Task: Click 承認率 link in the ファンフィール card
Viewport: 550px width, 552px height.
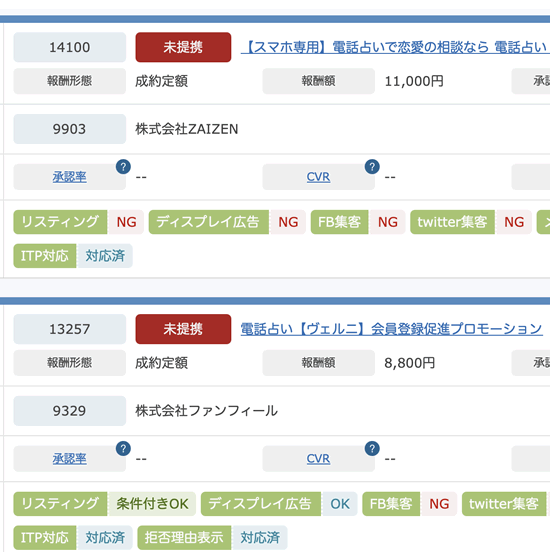Action: pyautogui.click(x=69, y=458)
